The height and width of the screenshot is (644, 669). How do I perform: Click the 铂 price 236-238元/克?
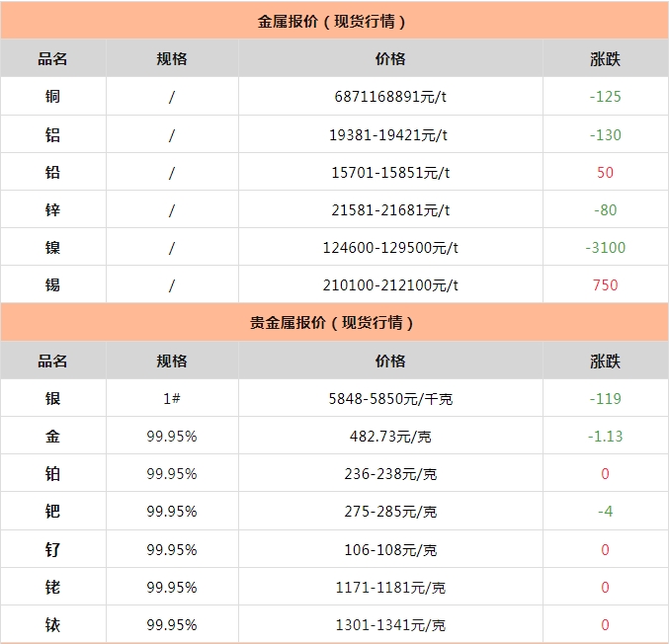(390, 474)
